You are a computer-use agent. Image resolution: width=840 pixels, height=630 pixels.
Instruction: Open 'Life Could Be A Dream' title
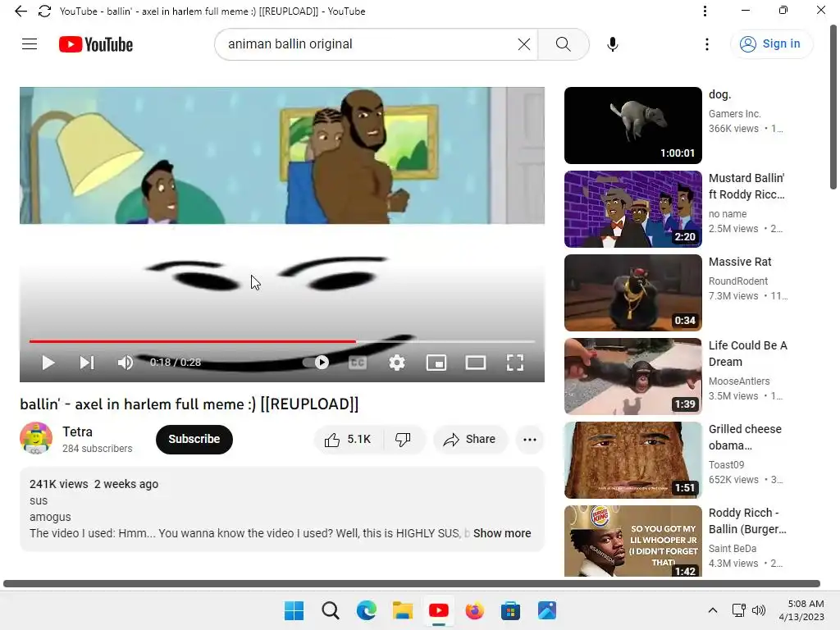point(748,354)
